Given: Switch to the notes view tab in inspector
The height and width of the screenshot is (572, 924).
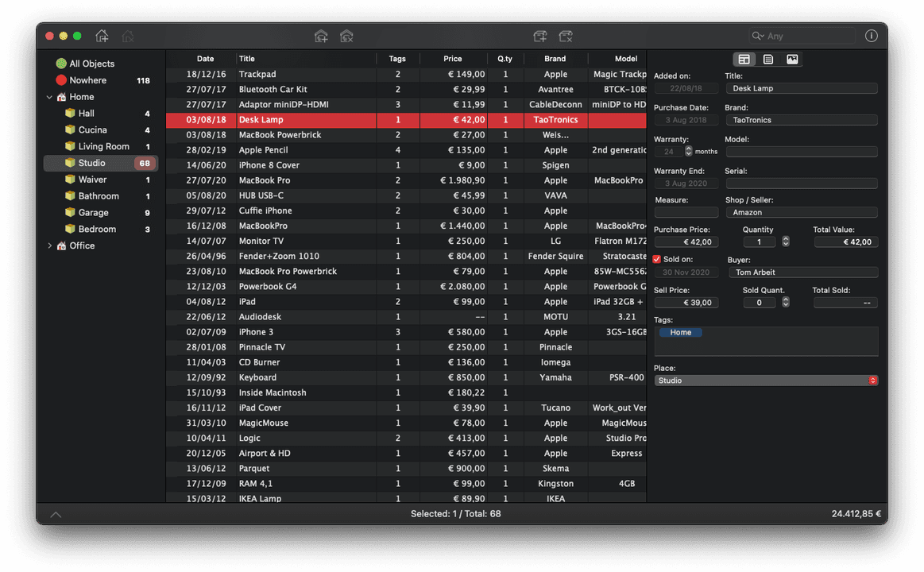Looking at the screenshot, I should 768,60.
